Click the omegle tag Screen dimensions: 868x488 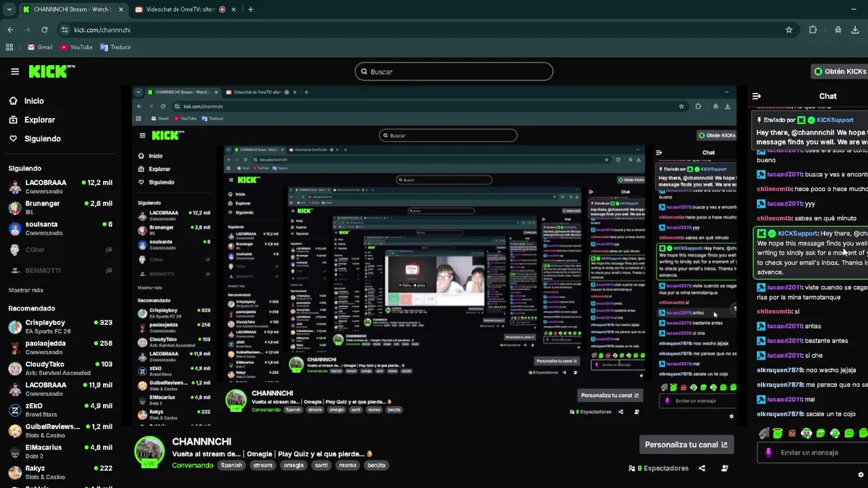[x=294, y=466]
